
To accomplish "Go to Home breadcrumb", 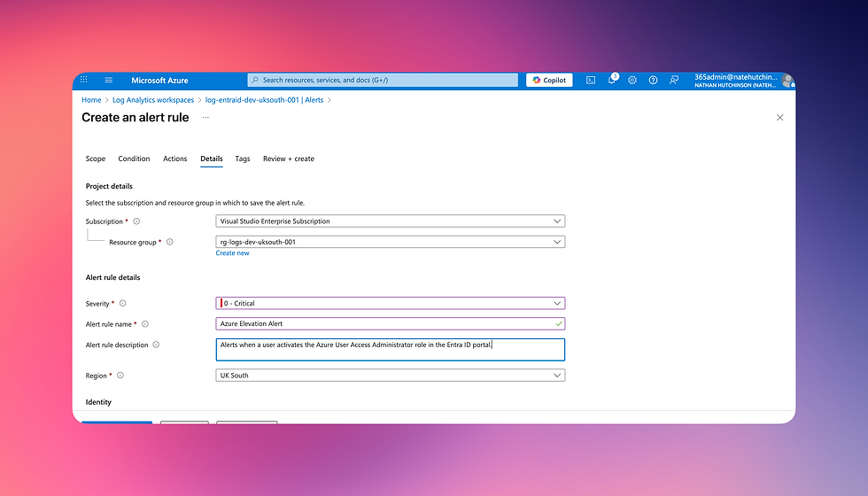I will point(91,100).
